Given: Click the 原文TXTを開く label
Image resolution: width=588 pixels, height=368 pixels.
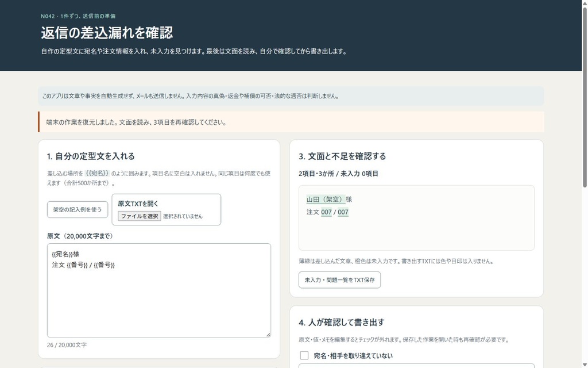Looking at the screenshot, I should tap(138, 204).
